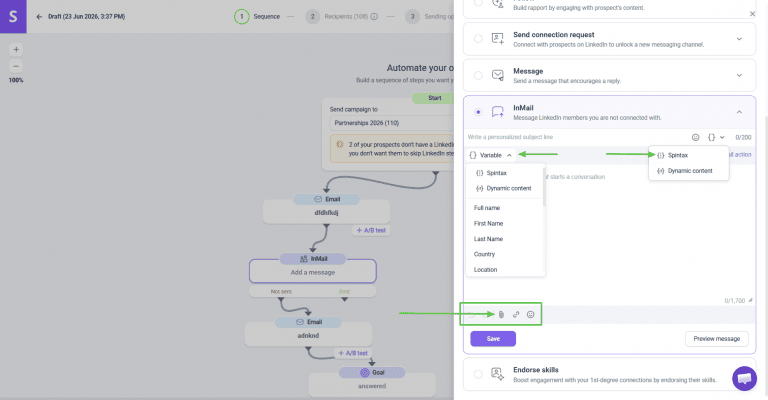Add A/B test under dfdhfkdj email
Image resolution: width=768 pixels, height=400 pixels.
coord(371,230)
